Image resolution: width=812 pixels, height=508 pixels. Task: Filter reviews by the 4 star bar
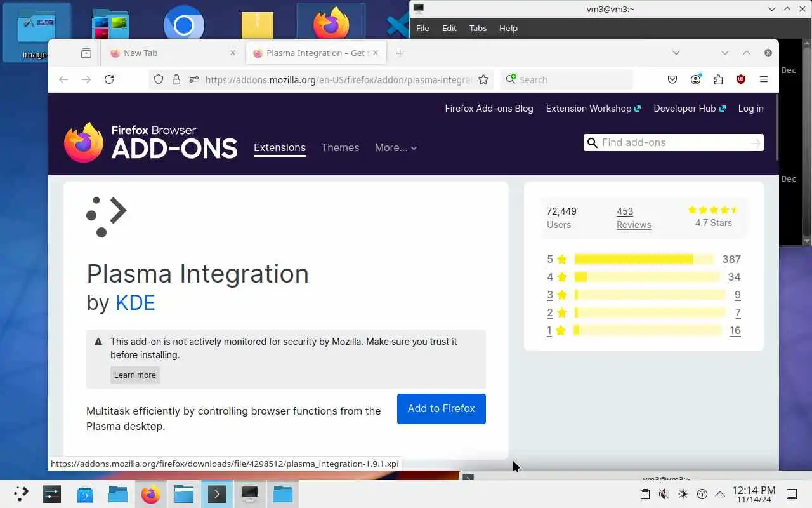tap(647, 277)
